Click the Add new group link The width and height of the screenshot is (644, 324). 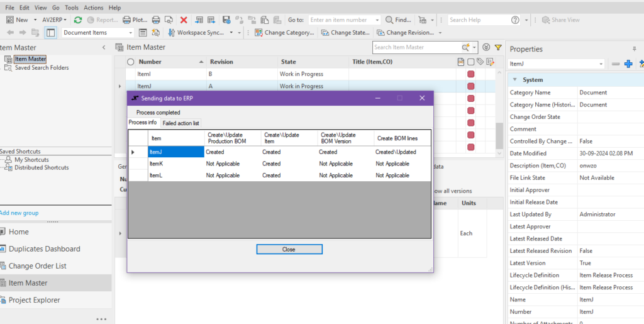19,213
